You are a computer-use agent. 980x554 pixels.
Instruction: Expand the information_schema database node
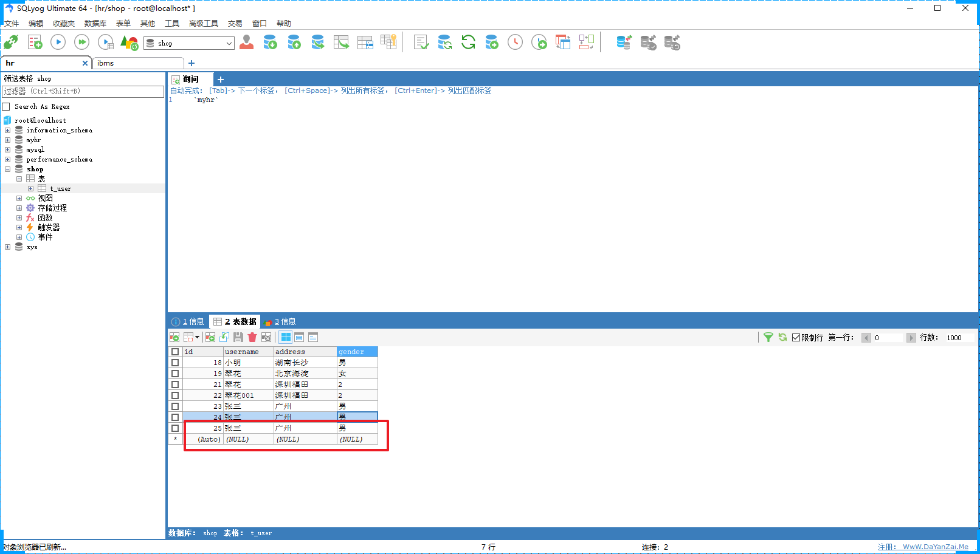pyautogui.click(x=7, y=130)
